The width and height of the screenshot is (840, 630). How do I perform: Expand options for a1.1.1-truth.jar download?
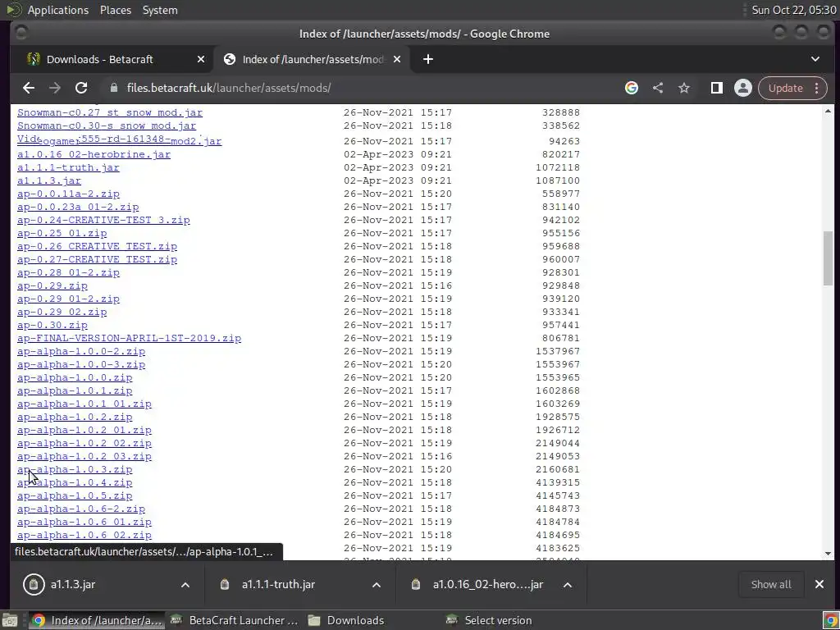point(377,584)
